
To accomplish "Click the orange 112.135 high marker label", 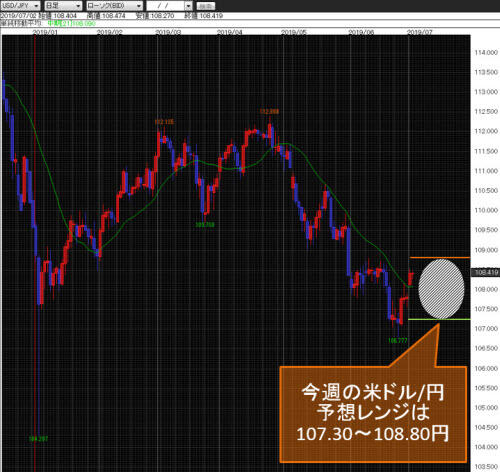I will point(164,122).
